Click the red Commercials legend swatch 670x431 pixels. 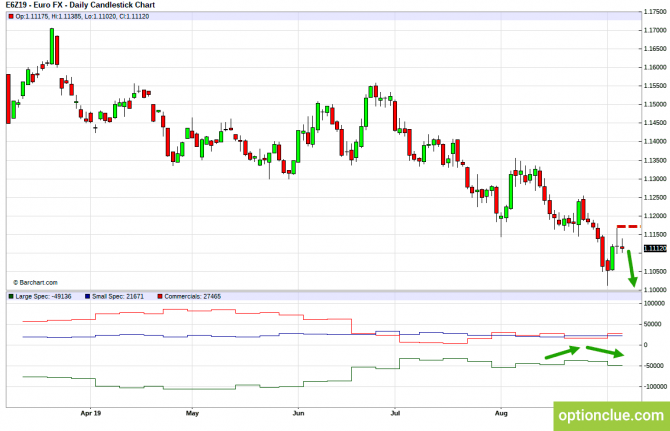point(160,296)
